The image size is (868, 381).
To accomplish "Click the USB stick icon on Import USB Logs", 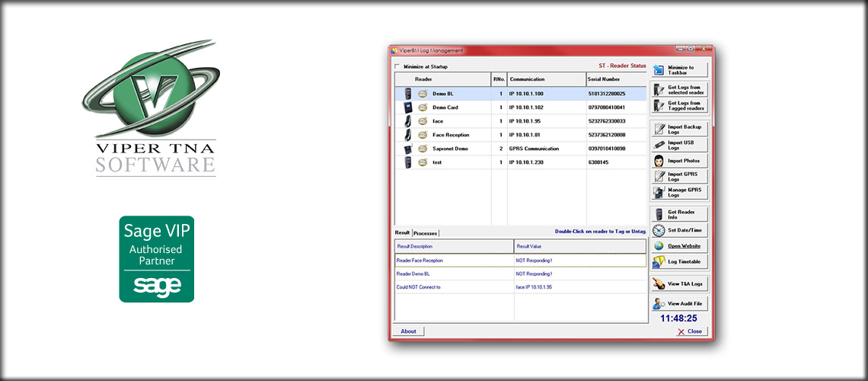I will coord(659,145).
